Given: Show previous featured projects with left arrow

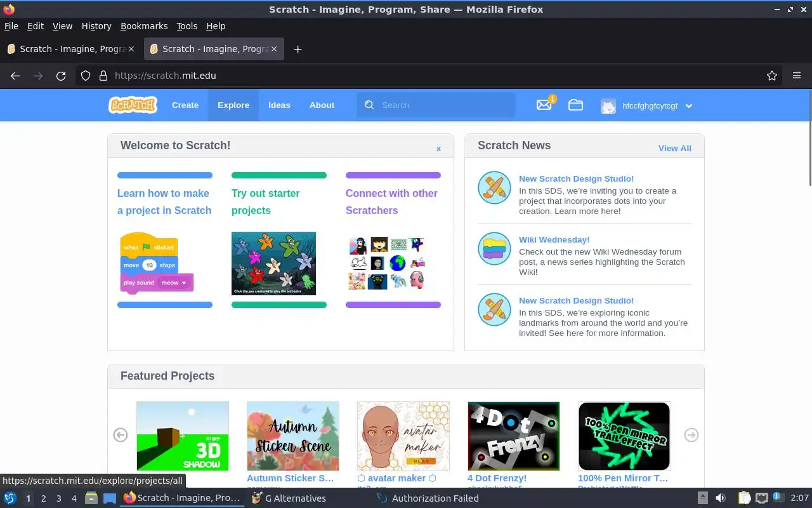Looking at the screenshot, I should tap(121, 435).
